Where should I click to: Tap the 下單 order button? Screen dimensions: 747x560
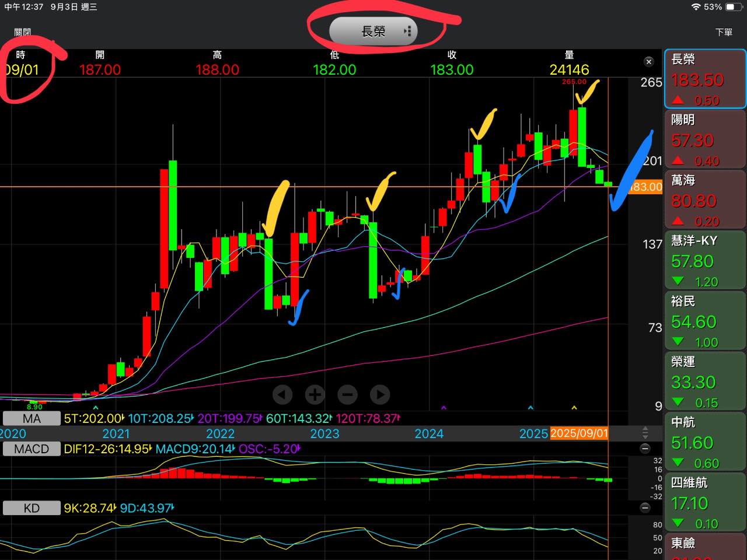coord(724,32)
